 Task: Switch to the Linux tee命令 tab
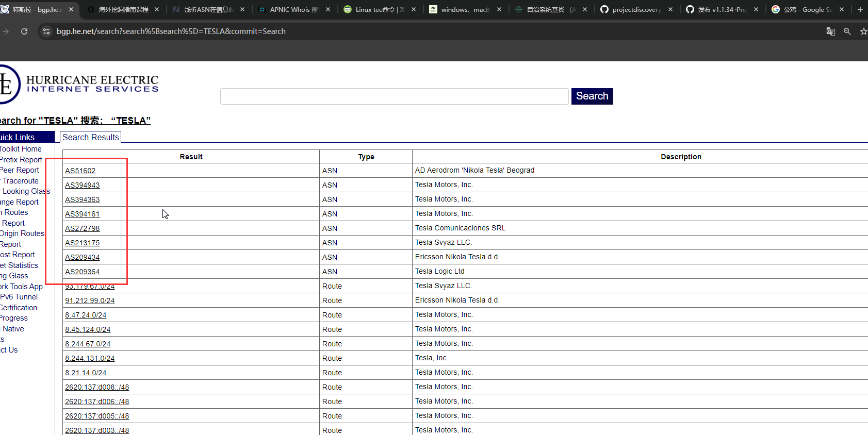click(x=380, y=9)
